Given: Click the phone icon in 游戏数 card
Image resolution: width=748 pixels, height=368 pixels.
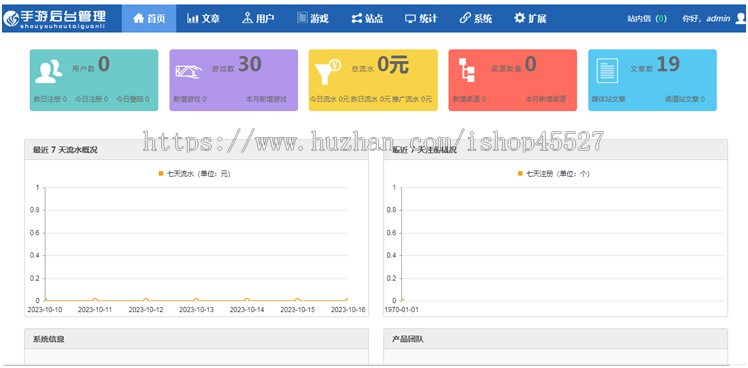Looking at the screenshot, I should pyautogui.click(x=188, y=72).
